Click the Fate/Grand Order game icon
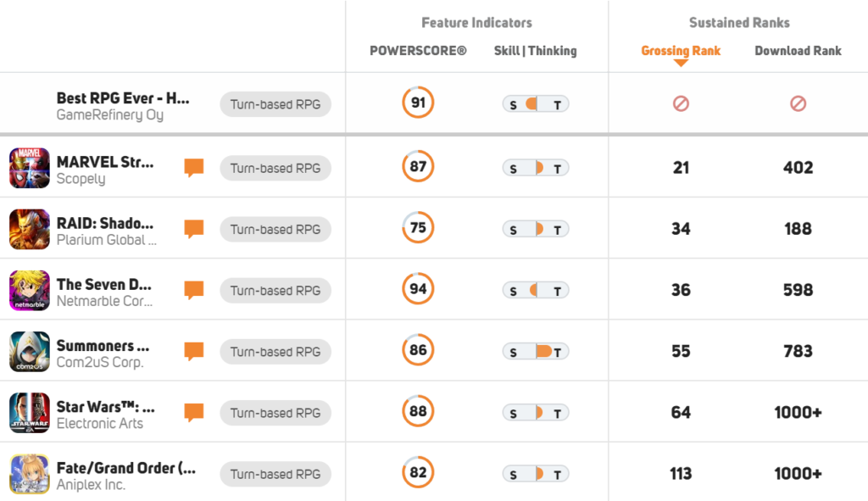The width and height of the screenshot is (868, 501). (x=30, y=473)
